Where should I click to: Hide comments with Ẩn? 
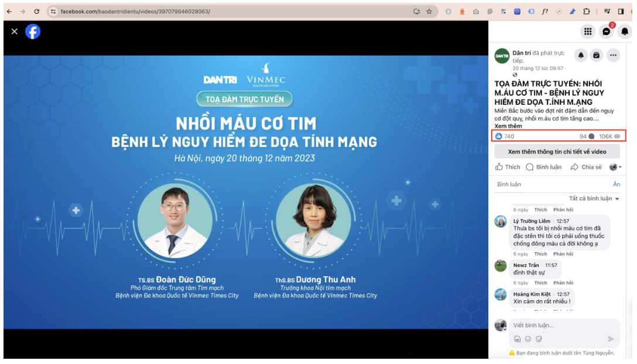pyautogui.click(x=617, y=184)
